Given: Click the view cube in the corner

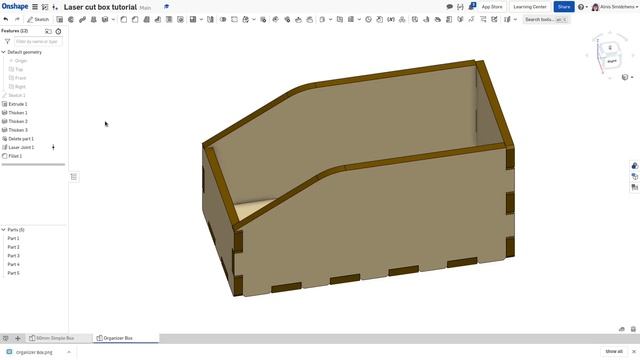Looking at the screenshot, I should pyautogui.click(x=611, y=55).
